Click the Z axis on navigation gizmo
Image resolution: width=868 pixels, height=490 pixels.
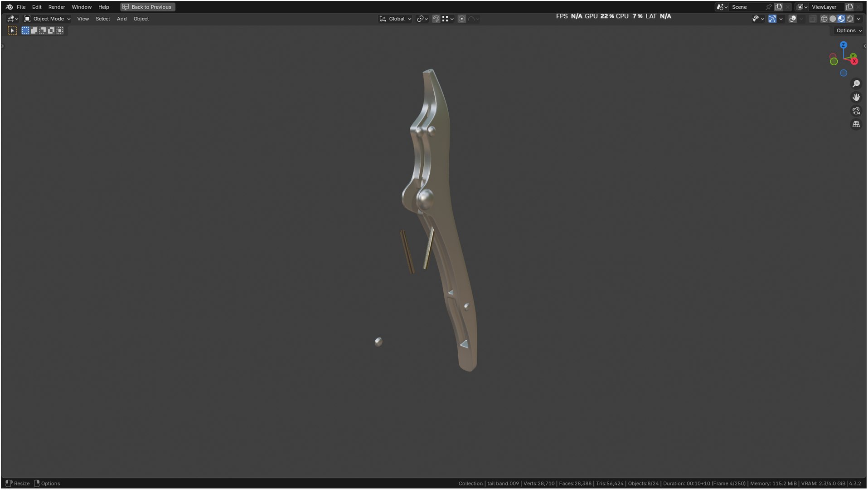click(843, 45)
